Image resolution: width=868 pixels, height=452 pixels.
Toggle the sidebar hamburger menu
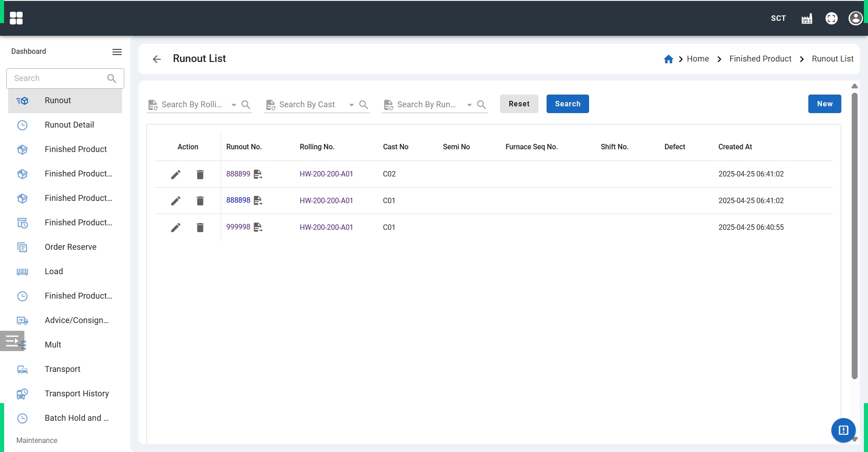pos(117,52)
